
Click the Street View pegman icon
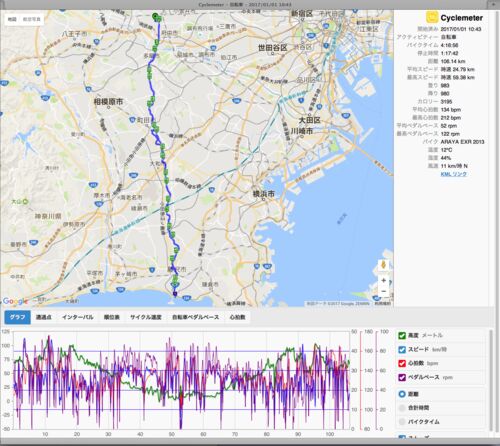[x=383, y=265]
